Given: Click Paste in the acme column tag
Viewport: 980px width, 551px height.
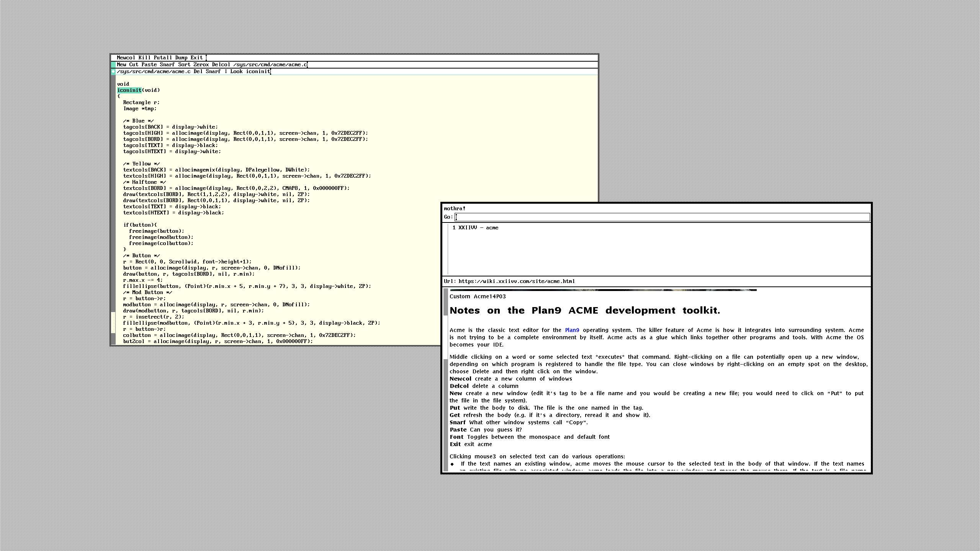Looking at the screenshot, I should [x=149, y=65].
